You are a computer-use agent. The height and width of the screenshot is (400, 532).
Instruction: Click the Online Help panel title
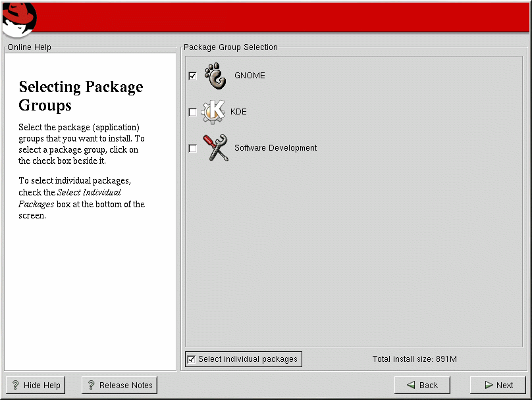click(x=29, y=47)
